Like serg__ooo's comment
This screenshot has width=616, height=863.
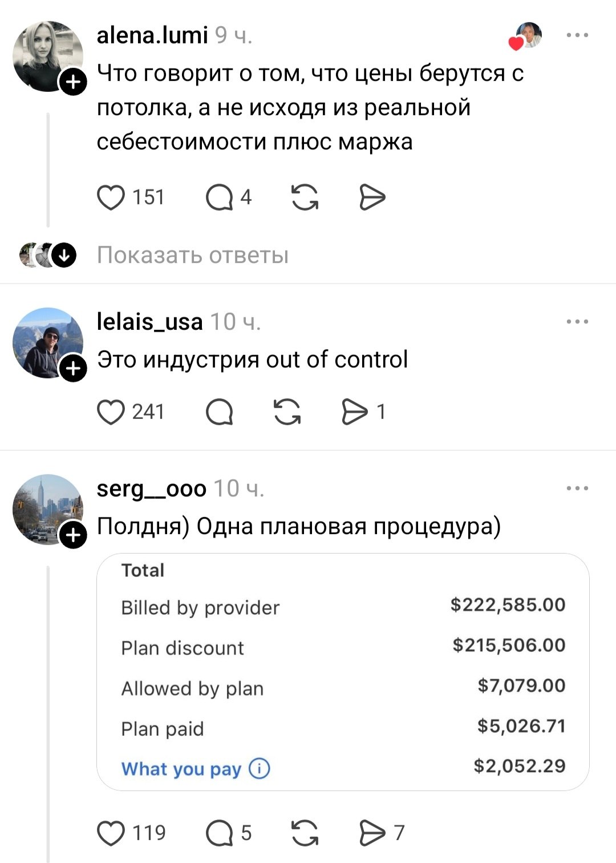pyautogui.click(x=111, y=833)
